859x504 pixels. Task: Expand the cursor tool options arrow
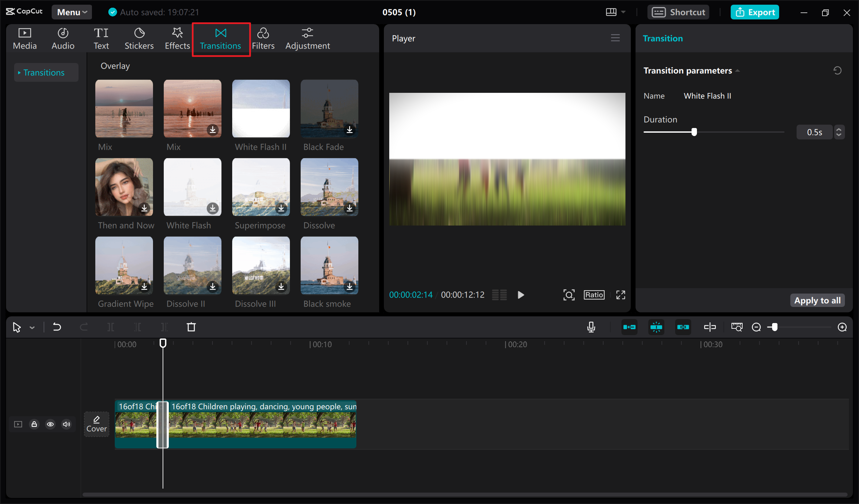32,327
